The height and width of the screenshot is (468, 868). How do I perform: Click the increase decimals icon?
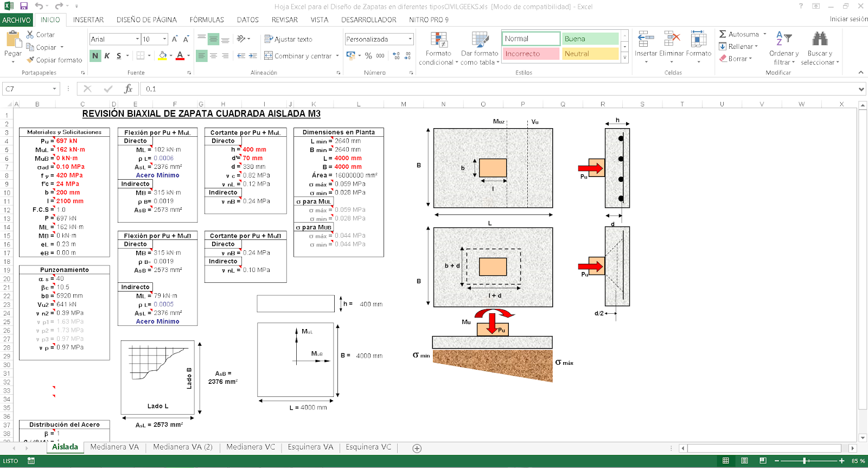(x=397, y=55)
